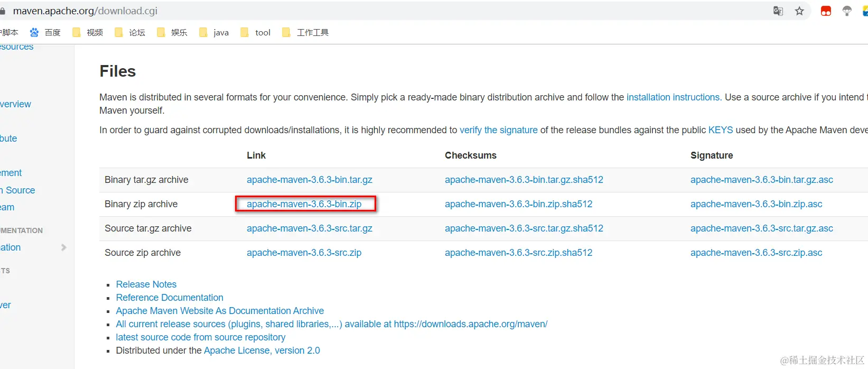Click the Checksums column header
The image size is (868, 369).
tap(471, 155)
